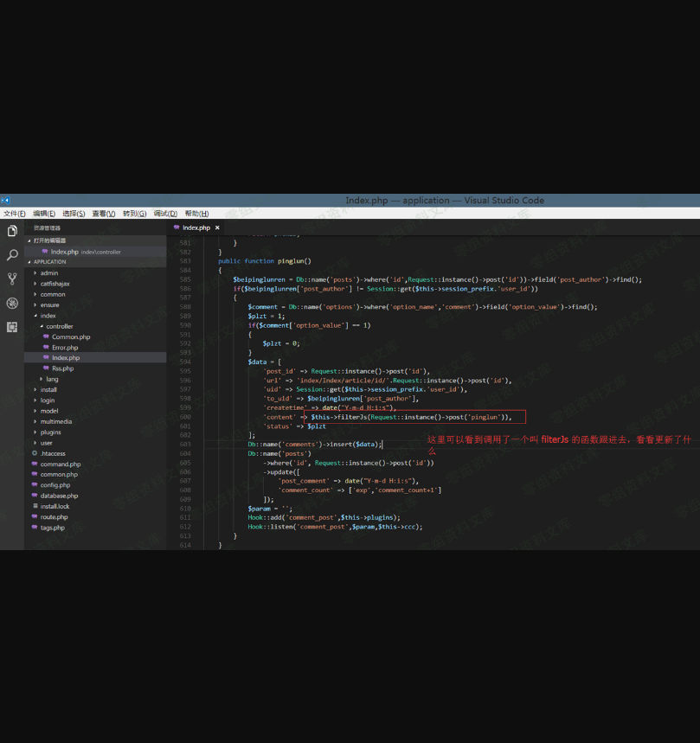Screen dimensions: 700x743
Task: Open the Search view in activity bar
Action: (x=12, y=255)
